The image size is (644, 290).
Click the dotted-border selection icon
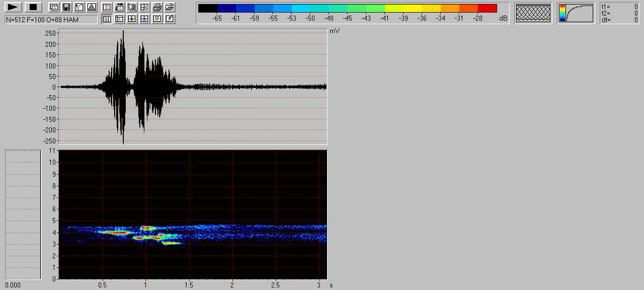(x=132, y=7)
